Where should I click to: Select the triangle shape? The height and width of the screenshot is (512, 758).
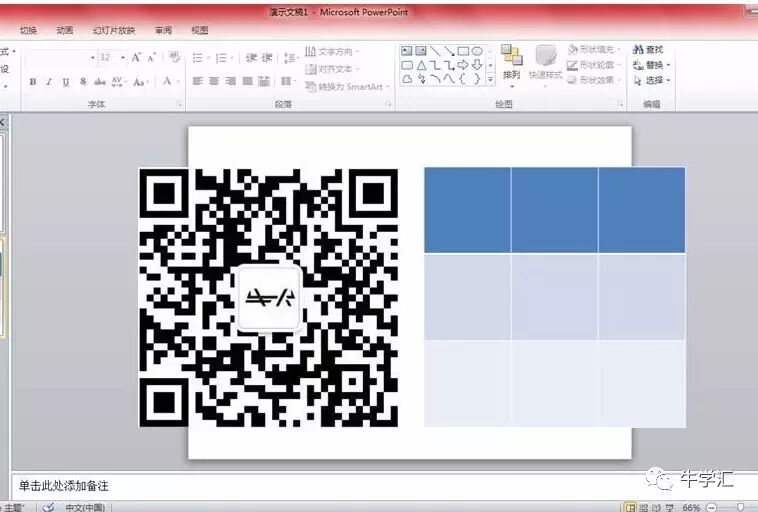[421, 65]
